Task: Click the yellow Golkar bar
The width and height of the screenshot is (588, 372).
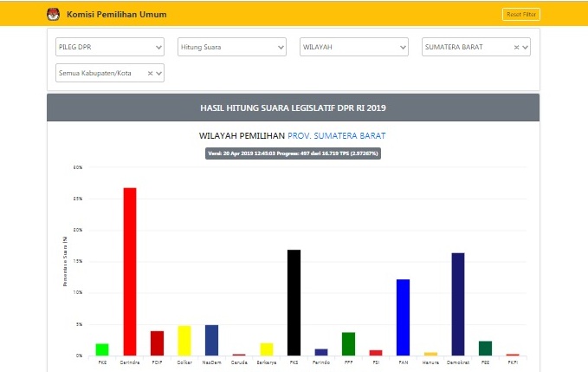Action: 184,341
